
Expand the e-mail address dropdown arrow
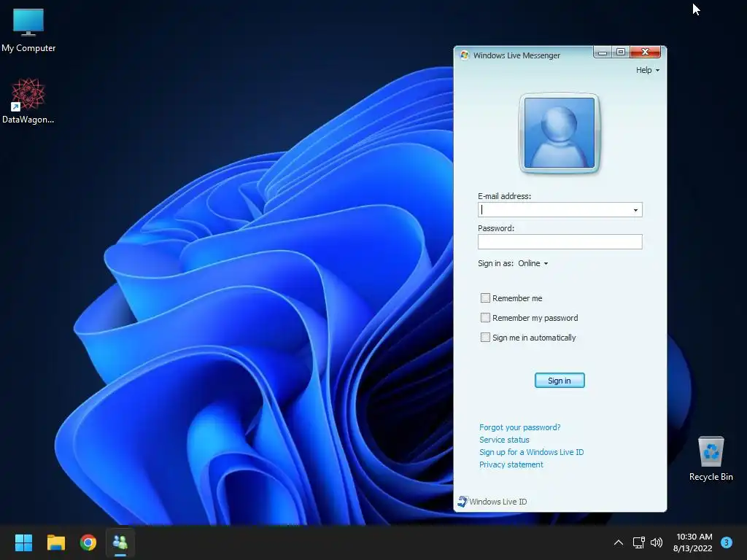point(635,210)
